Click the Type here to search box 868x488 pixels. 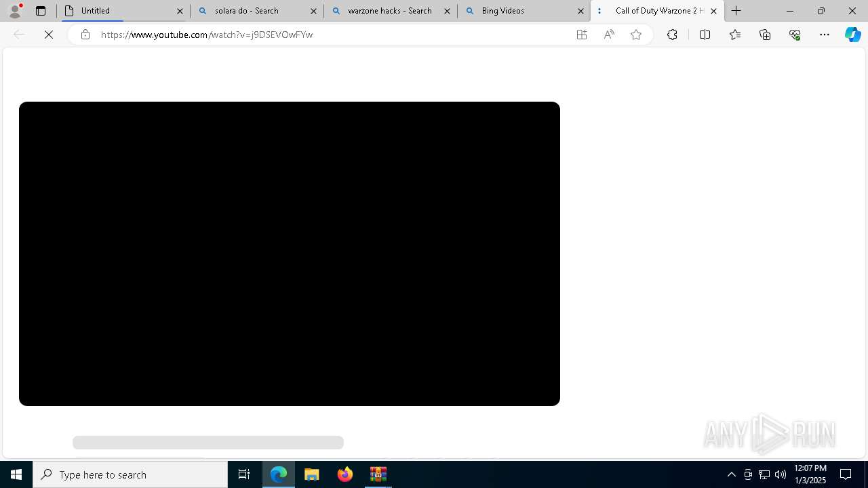coord(130,474)
